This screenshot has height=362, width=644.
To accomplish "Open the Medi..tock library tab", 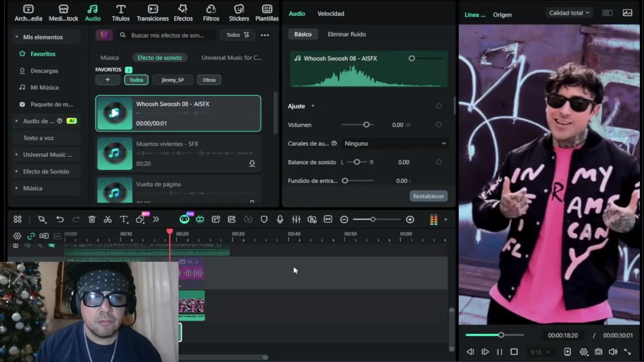I will [63, 13].
